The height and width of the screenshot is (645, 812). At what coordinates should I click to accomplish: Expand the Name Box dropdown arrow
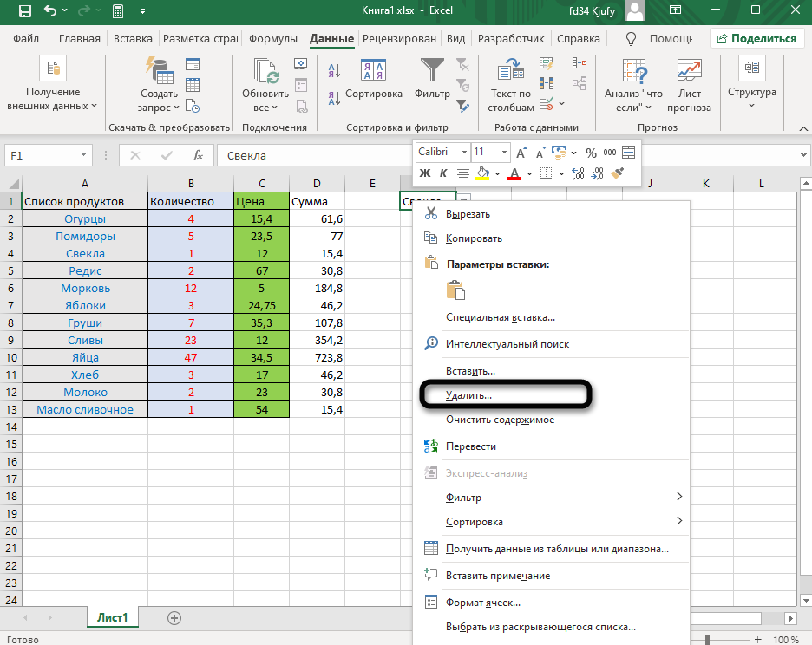(84, 156)
